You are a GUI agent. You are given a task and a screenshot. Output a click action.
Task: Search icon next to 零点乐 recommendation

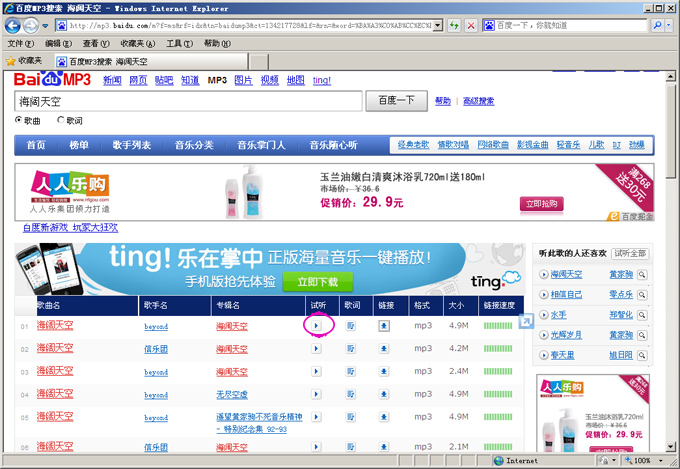pyautogui.click(x=642, y=295)
